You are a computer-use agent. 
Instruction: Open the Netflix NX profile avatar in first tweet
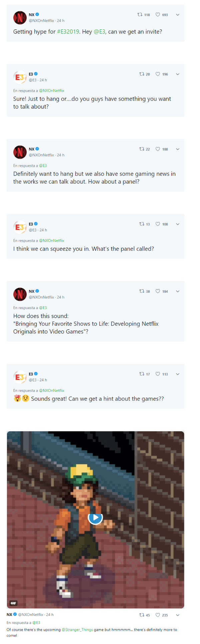tap(20, 17)
